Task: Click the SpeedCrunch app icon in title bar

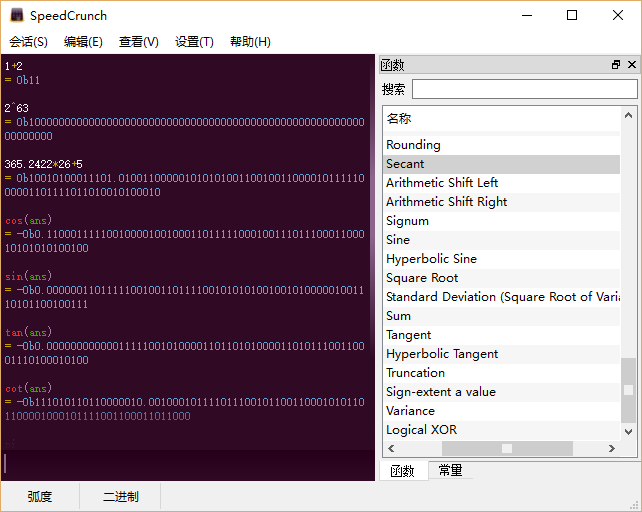Action: (x=16, y=15)
